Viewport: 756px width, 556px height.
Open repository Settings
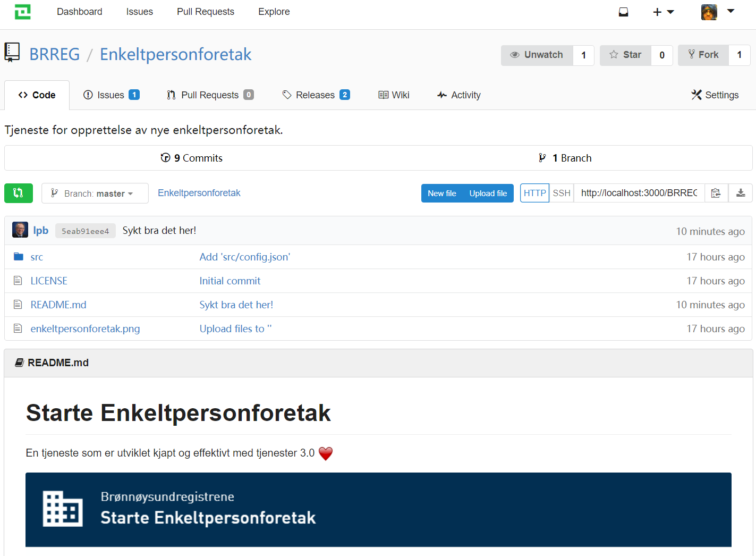[715, 95]
